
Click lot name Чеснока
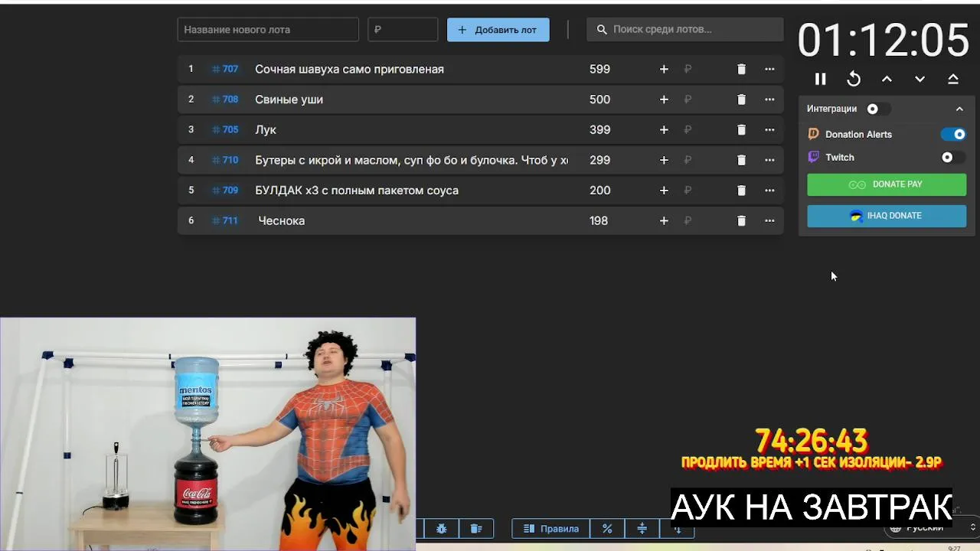pos(281,220)
